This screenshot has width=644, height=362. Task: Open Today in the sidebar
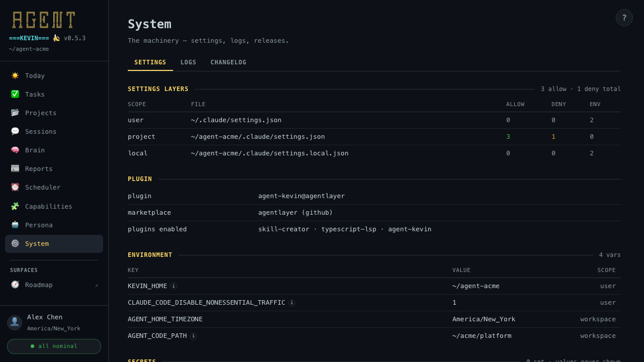[54, 75]
